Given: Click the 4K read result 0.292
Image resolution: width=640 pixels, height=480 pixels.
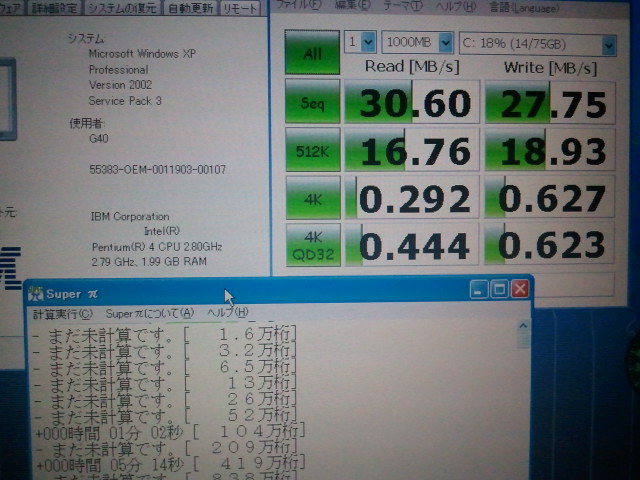Looking at the screenshot, I should coord(412,198).
